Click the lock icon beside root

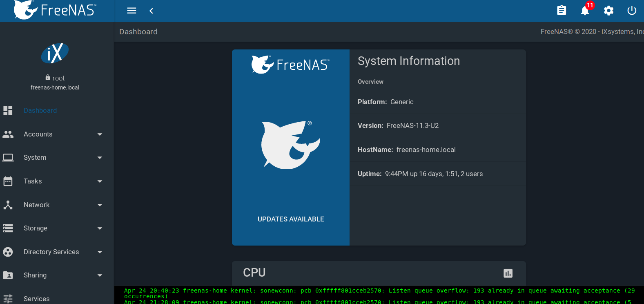[48, 78]
